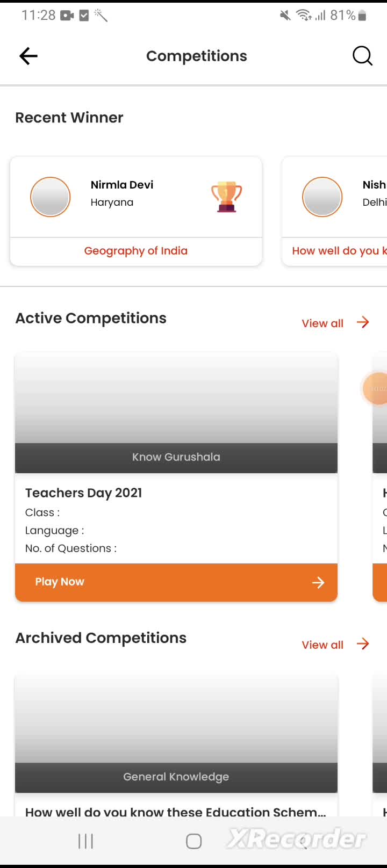Select the Teachers Day 2021 title
The width and height of the screenshot is (387, 868).
click(84, 493)
